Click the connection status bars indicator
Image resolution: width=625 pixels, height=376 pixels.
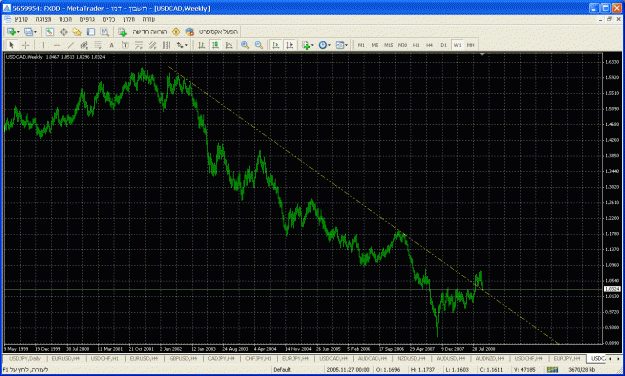click(x=552, y=370)
